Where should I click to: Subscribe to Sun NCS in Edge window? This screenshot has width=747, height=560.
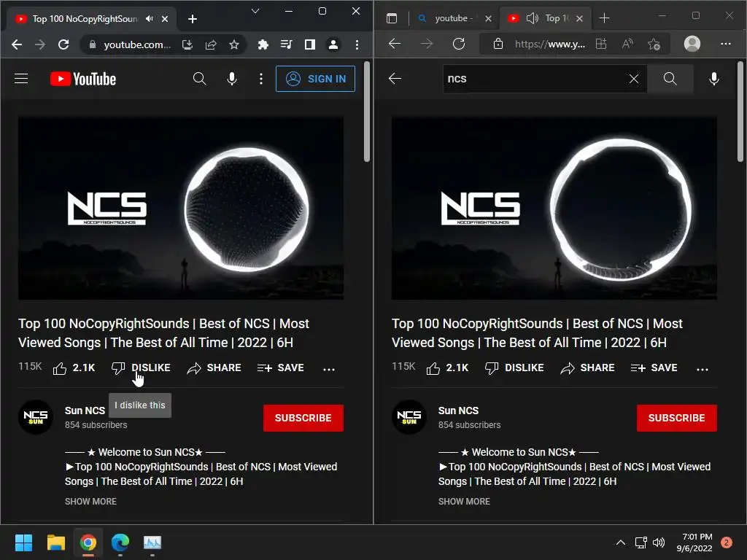[676, 418]
